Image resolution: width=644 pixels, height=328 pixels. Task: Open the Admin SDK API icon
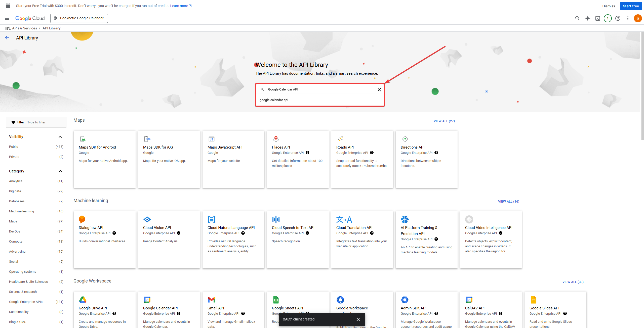405,300
